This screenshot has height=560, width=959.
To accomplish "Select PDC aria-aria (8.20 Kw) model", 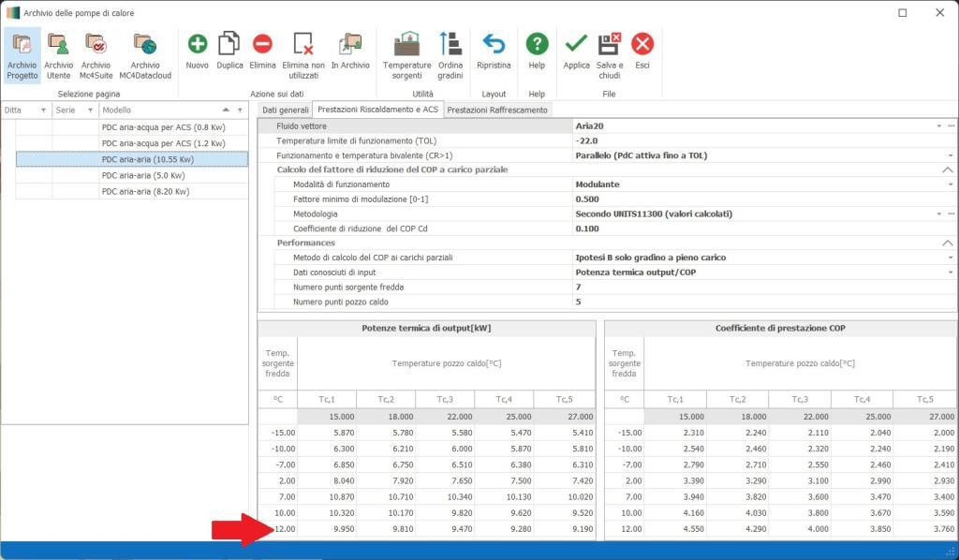I will [x=145, y=191].
